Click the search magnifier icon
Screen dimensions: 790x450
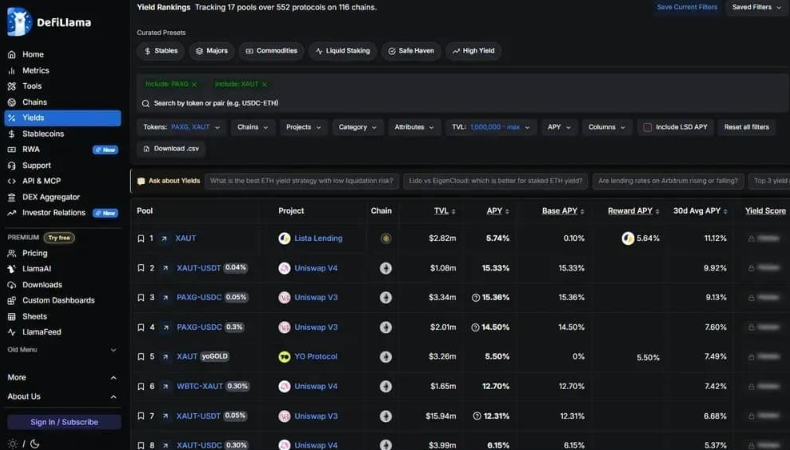(146, 103)
